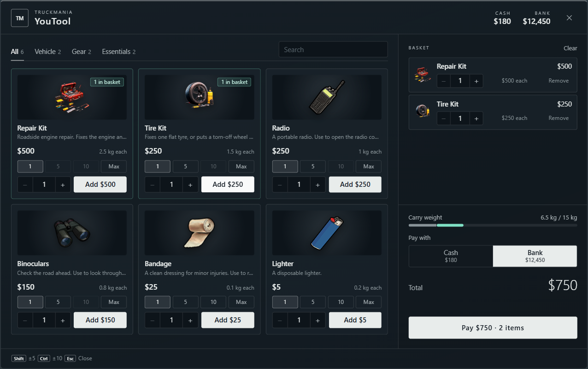This screenshot has height=369, width=588.
Task: Decrease Tire Kit quantity in shop card
Action: point(153,184)
